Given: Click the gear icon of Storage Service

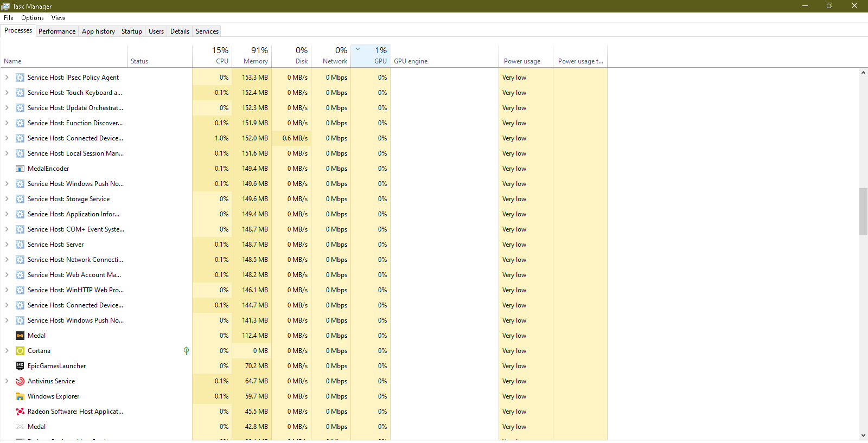Looking at the screenshot, I should click(20, 199).
